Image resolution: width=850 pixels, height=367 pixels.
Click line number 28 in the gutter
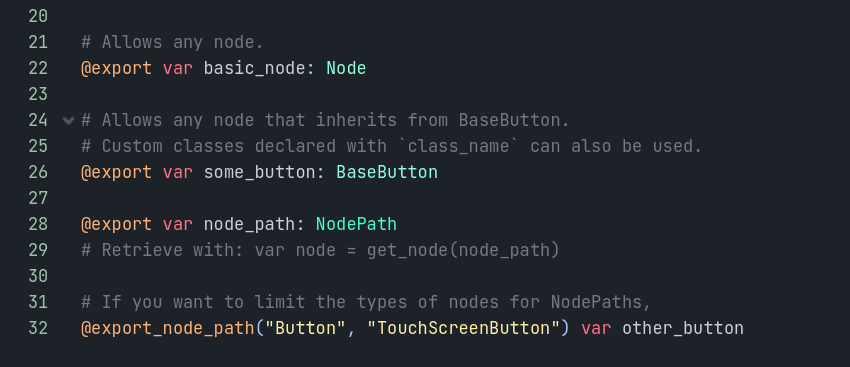coord(38,224)
